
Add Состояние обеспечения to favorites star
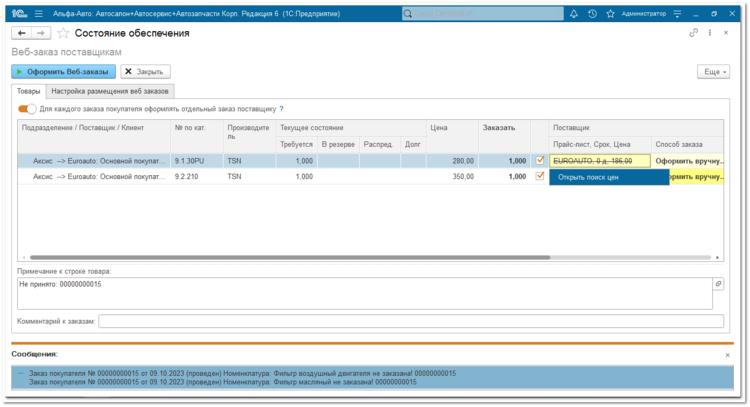(63, 33)
